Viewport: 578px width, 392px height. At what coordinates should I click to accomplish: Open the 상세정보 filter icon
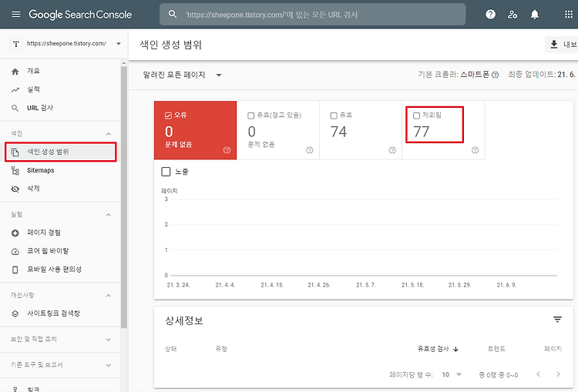557,320
